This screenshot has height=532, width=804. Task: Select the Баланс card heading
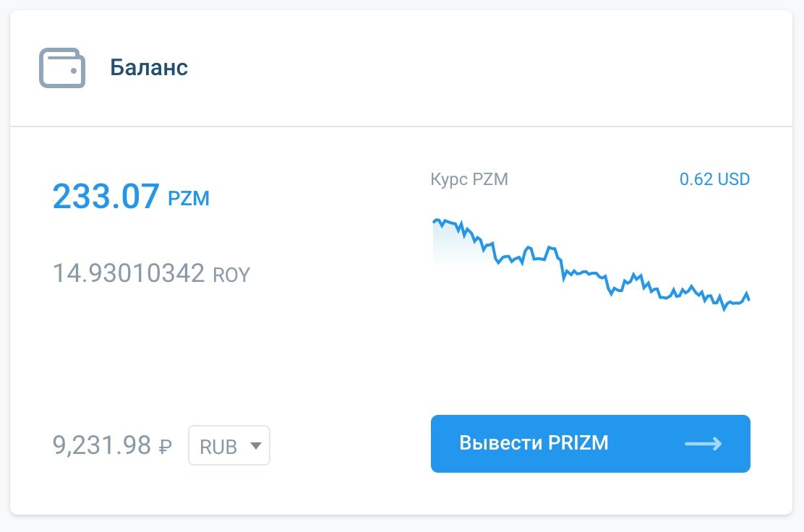pos(149,68)
